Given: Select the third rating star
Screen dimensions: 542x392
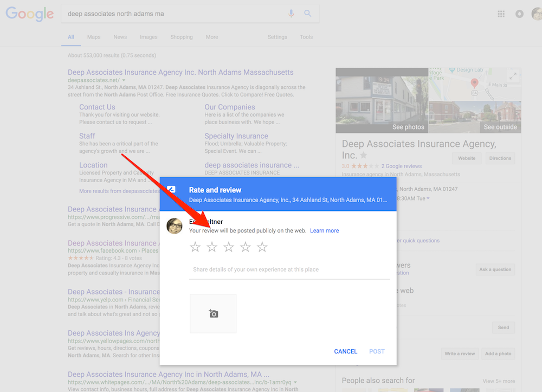Looking at the screenshot, I should click(x=229, y=247).
